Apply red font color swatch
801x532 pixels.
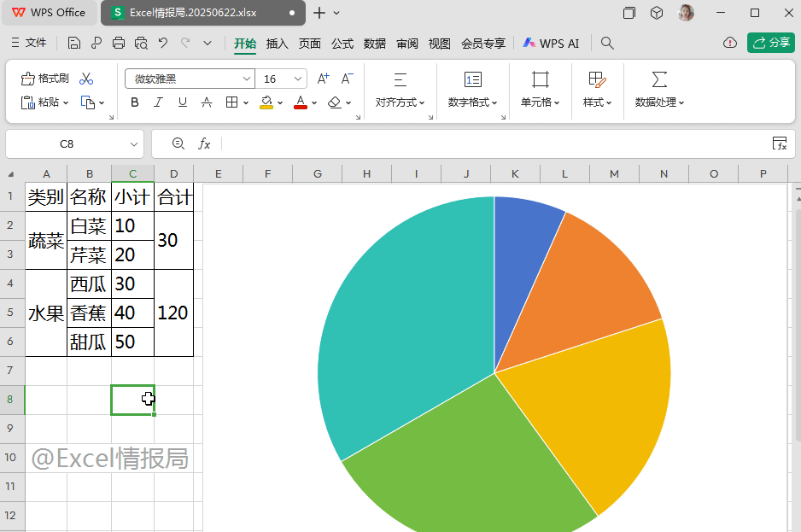click(301, 102)
